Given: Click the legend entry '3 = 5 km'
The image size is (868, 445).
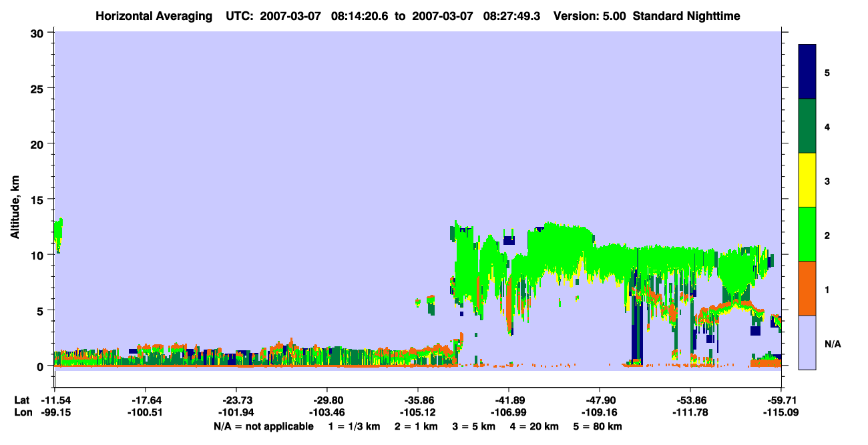Looking at the screenshot, I should point(475,426).
